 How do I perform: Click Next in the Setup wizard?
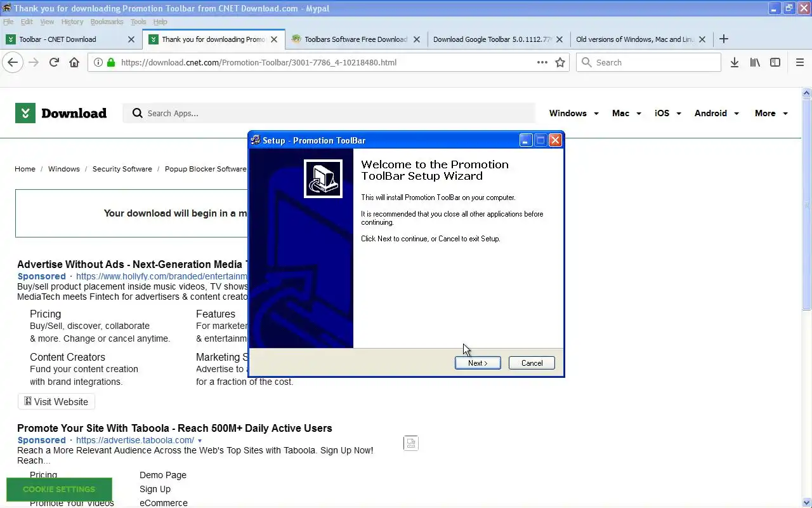coord(478,363)
